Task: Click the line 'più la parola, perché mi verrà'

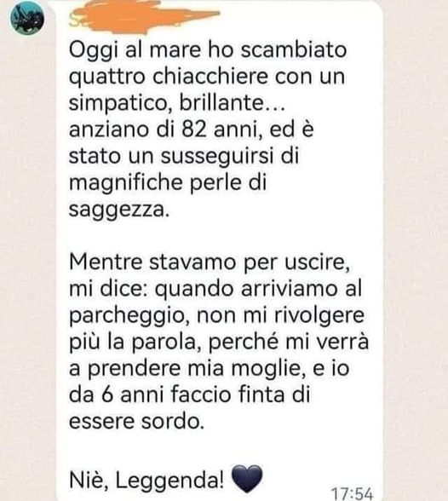Action: click(x=219, y=343)
